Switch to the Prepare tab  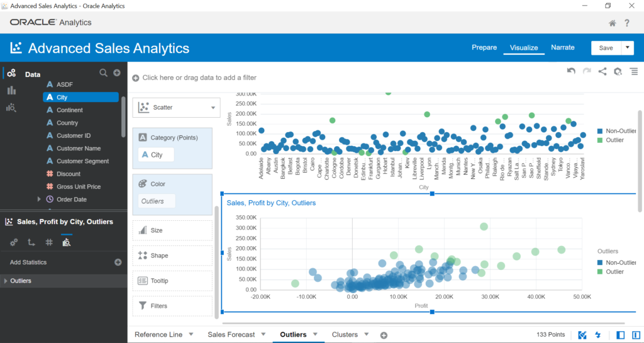484,48
